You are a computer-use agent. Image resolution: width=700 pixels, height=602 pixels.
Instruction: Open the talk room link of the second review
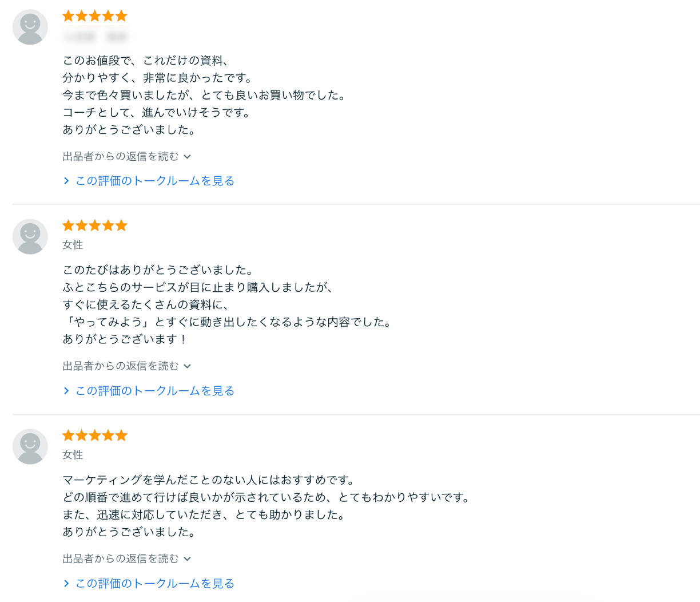click(154, 390)
